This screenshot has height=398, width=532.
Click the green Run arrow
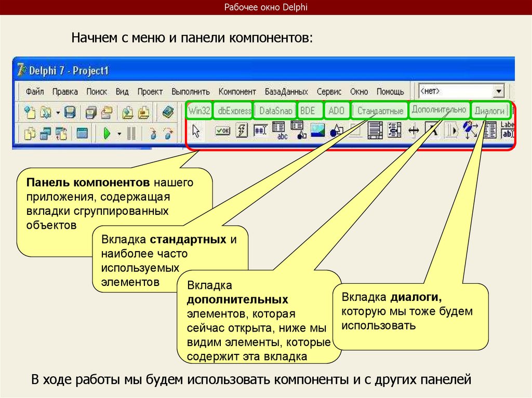pos(107,133)
